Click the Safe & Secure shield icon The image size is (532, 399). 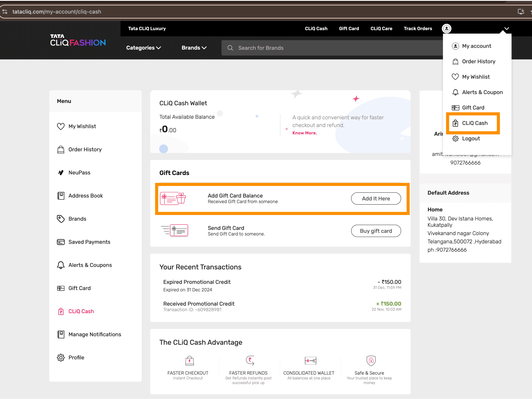pos(371,361)
